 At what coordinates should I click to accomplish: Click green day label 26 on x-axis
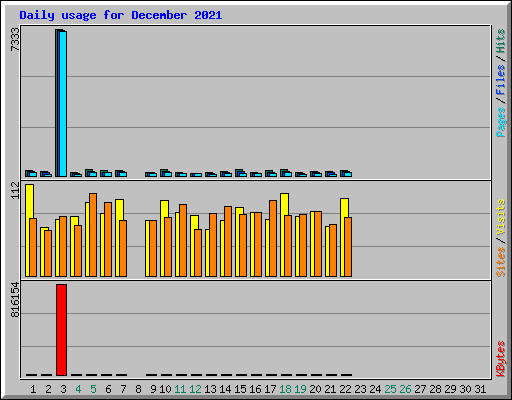405,389
